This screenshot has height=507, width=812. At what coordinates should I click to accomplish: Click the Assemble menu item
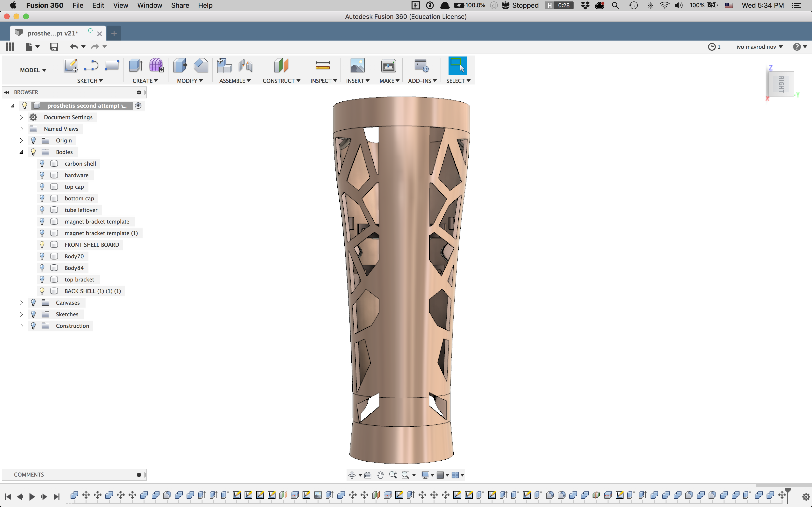[234, 81]
